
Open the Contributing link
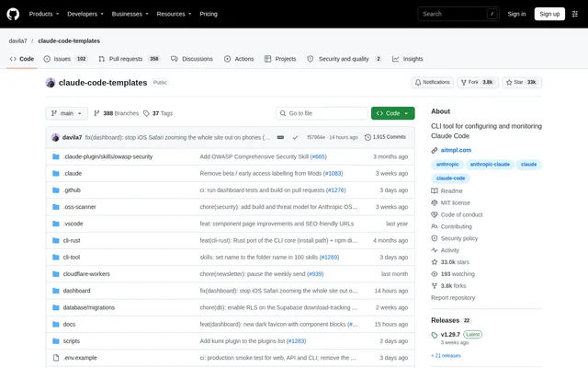451,226
